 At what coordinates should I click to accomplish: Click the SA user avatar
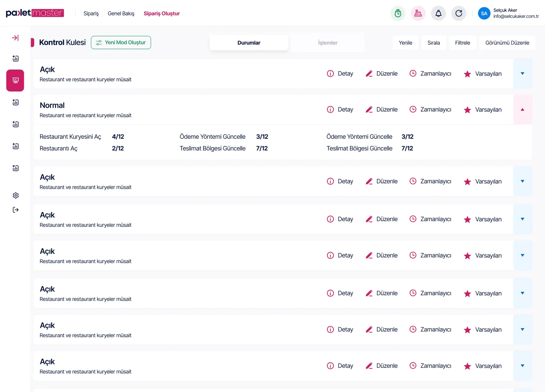coord(484,14)
